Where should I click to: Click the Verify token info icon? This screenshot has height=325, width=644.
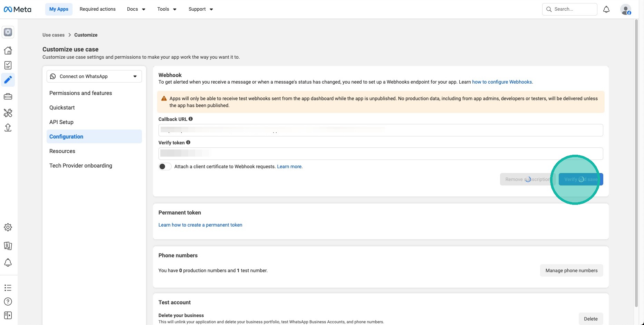coord(188,142)
